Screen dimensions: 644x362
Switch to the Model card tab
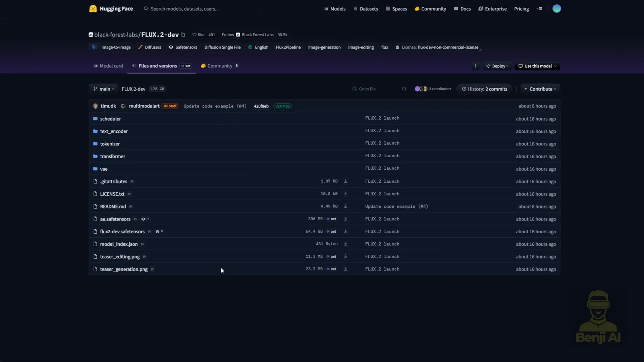[108, 66]
